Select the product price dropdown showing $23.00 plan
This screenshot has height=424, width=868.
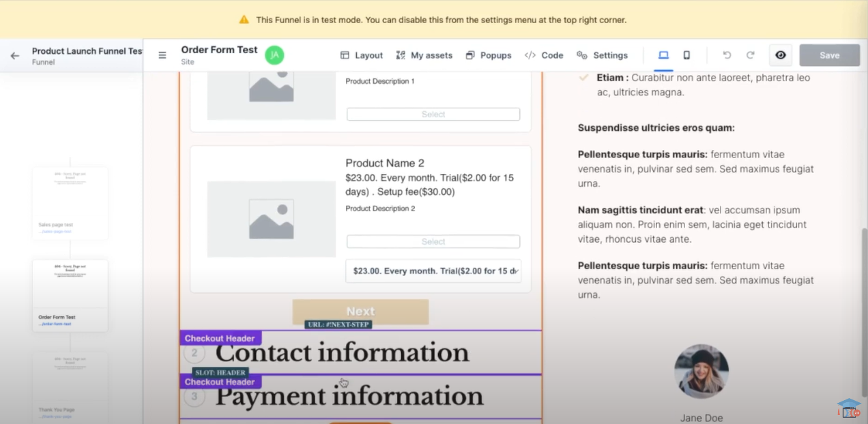pos(433,271)
